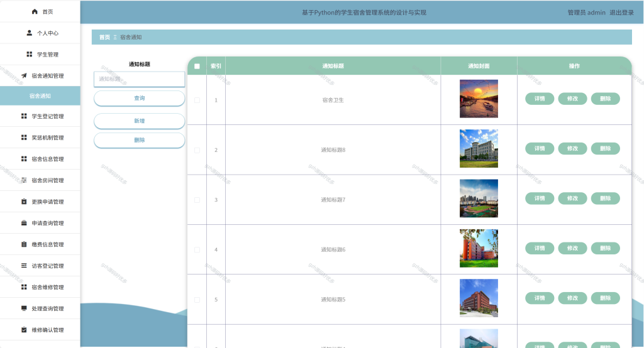Click the sliders icon for 宿舍房间管理
This screenshot has height=348, width=644.
pyautogui.click(x=24, y=180)
